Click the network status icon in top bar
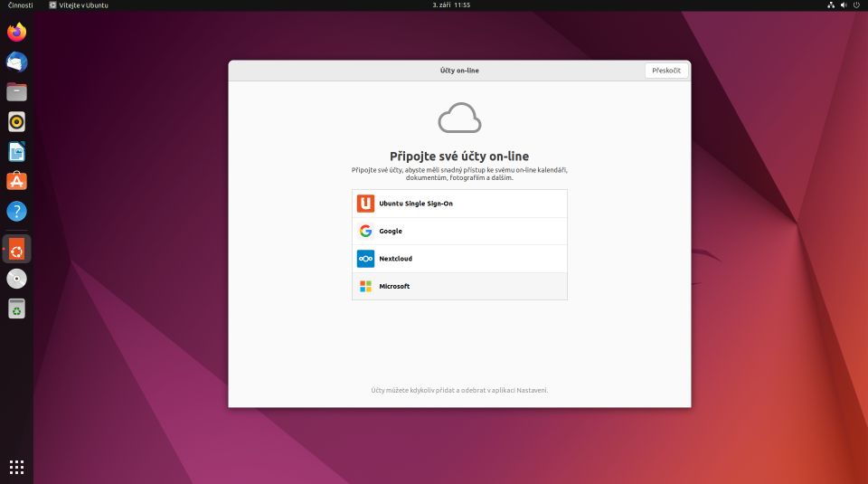 click(x=831, y=5)
